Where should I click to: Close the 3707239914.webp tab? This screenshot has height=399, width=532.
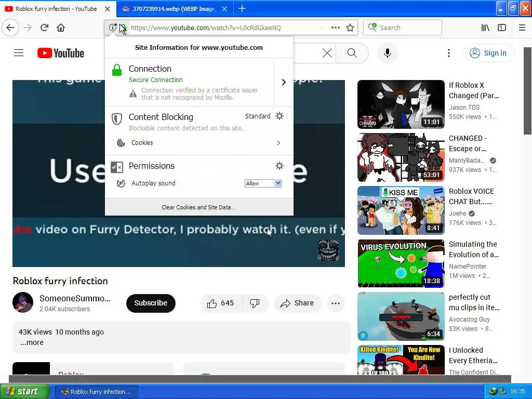224,9
